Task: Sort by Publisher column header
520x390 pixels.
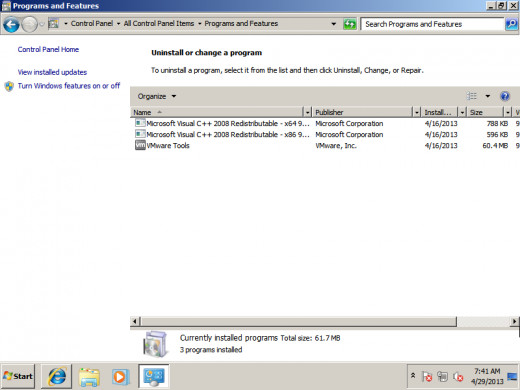Action: click(363, 112)
